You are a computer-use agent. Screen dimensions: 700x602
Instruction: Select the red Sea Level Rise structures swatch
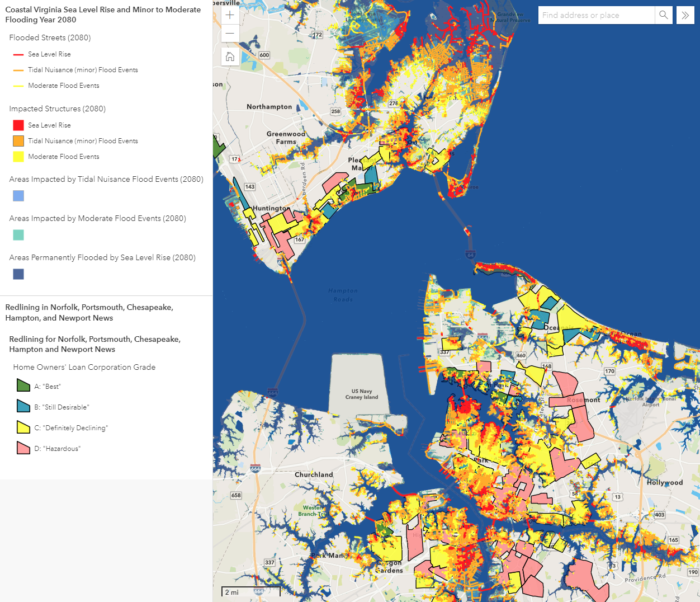[x=18, y=125]
